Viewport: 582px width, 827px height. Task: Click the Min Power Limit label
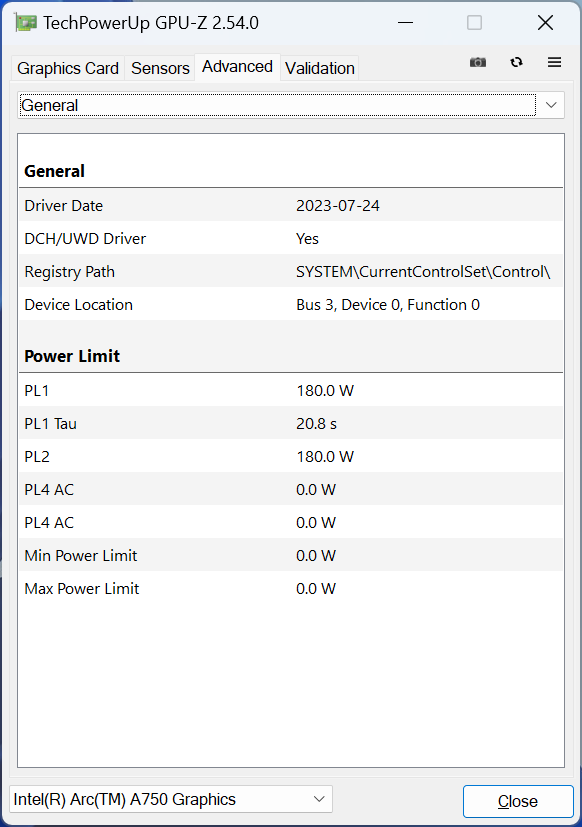click(81, 555)
